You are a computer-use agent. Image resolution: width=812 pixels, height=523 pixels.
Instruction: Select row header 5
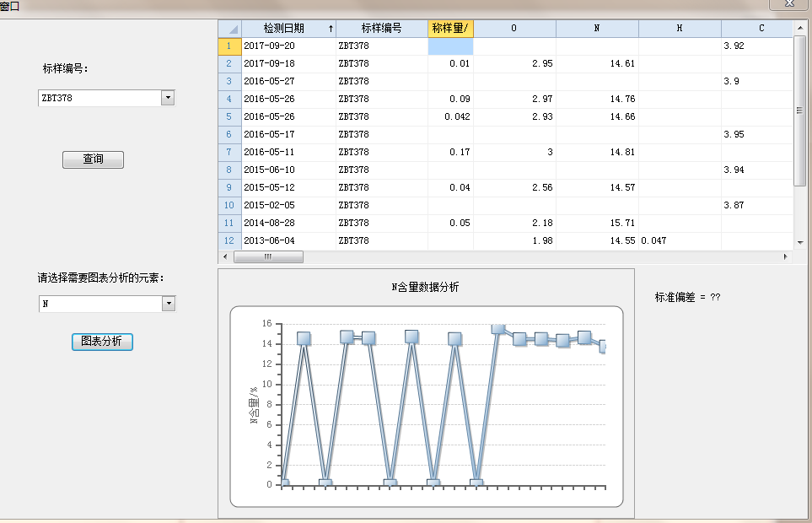click(x=229, y=117)
